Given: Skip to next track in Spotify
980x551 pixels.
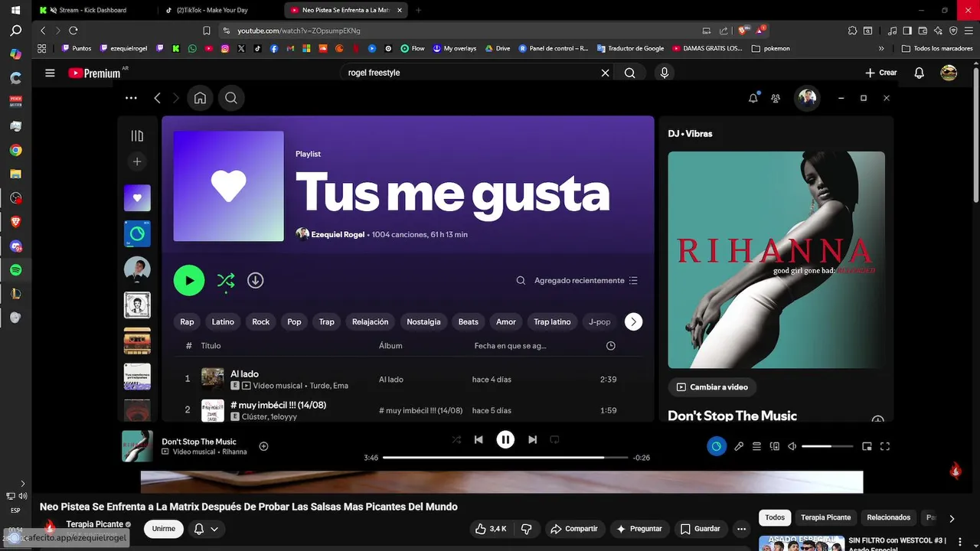Looking at the screenshot, I should point(532,439).
